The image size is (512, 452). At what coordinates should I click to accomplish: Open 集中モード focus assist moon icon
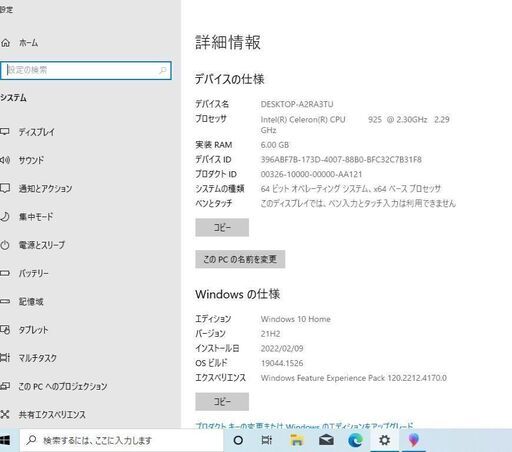click(5, 217)
